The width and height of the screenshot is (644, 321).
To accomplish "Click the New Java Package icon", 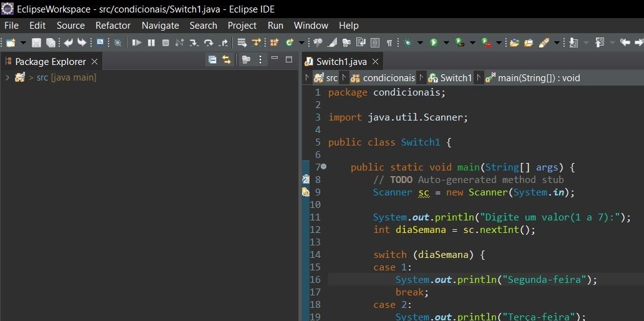I will (x=274, y=42).
